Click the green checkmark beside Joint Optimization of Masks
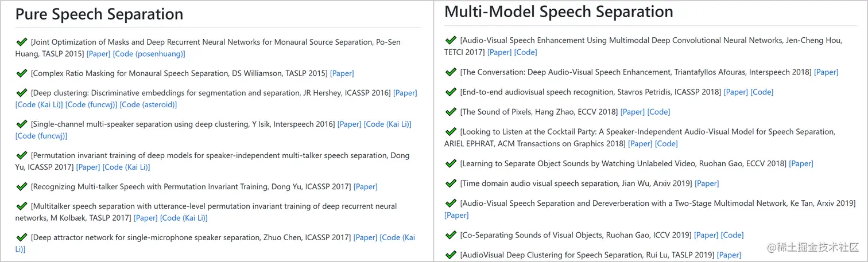The width and height of the screenshot is (868, 262). pyautogui.click(x=22, y=41)
